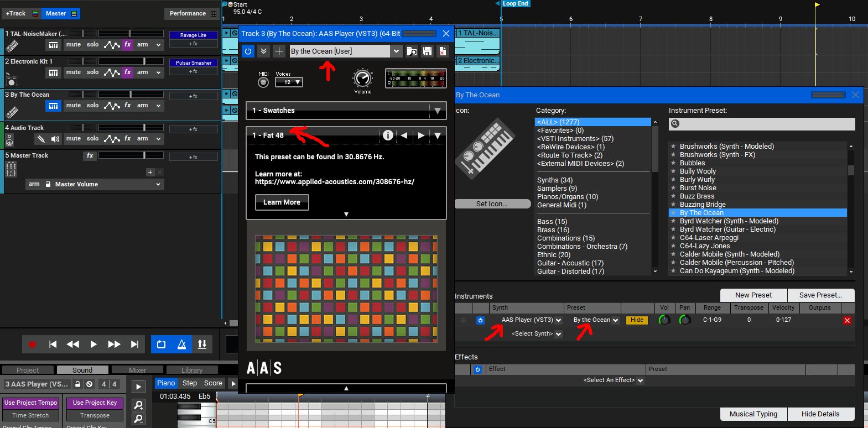
Task: Click the delete preset document icon
Action: click(443, 51)
